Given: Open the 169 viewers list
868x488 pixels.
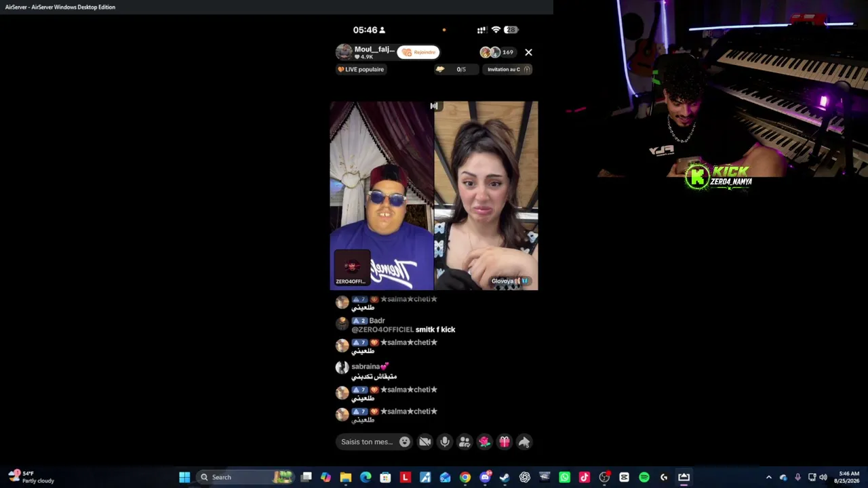Looking at the screenshot, I should 497,52.
